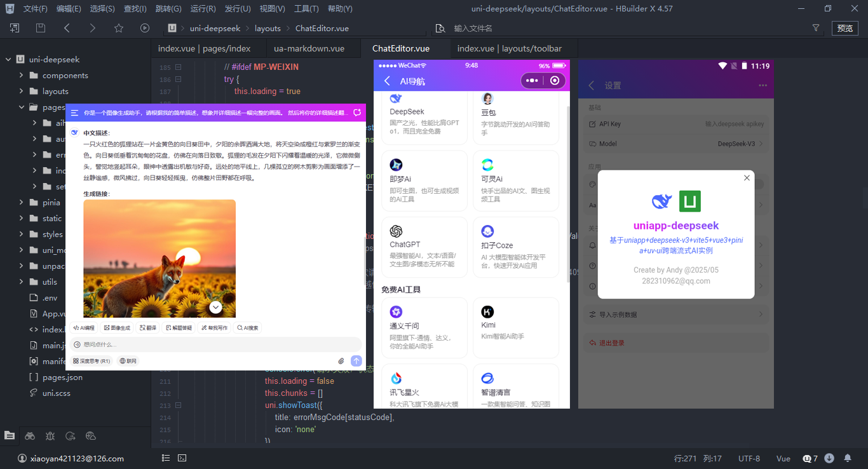This screenshot has height=469, width=868.
Task: Open the 工具(T) menu
Action: pyautogui.click(x=307, y=8)
